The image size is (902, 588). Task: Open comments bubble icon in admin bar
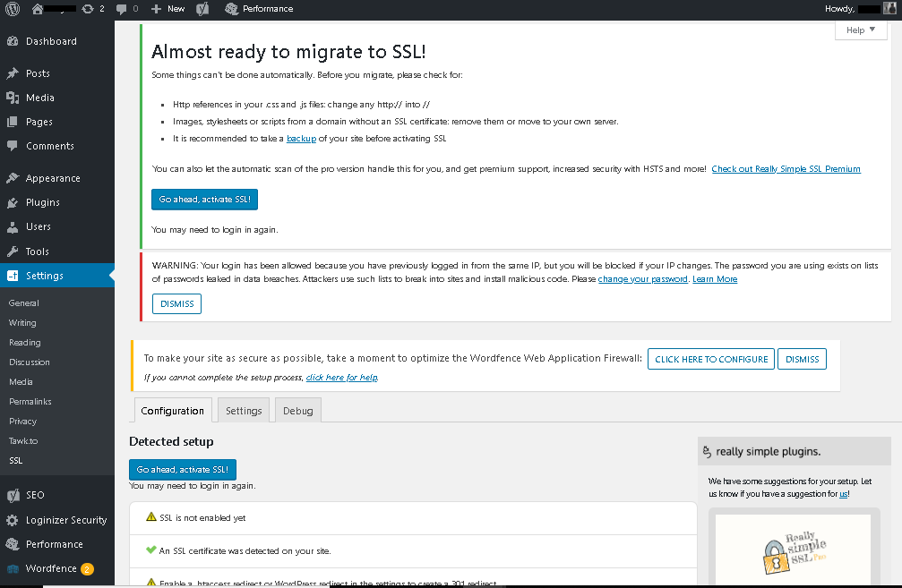click(122, 9)
